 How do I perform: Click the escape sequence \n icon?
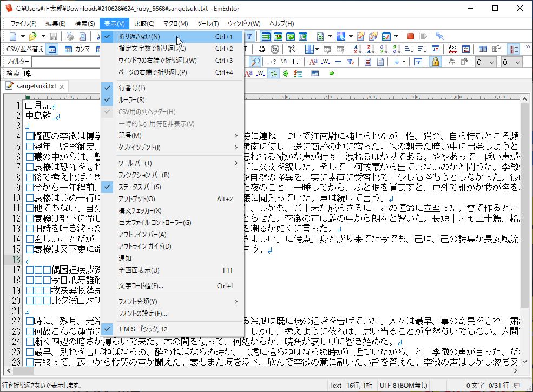pyautogui.click(x=284, y=62)
